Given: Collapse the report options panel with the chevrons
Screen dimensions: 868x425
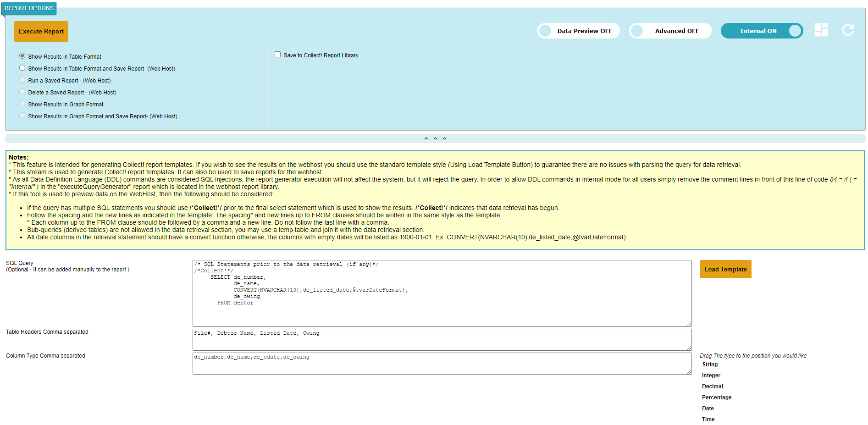Looking at the screenshot, I should pyautogui.click(x=435, y=138).
